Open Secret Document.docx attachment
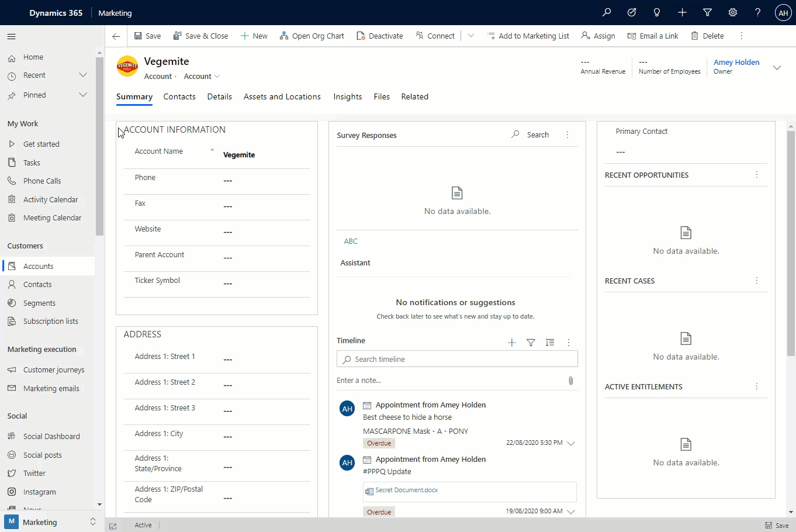 [x=406, y=490]
